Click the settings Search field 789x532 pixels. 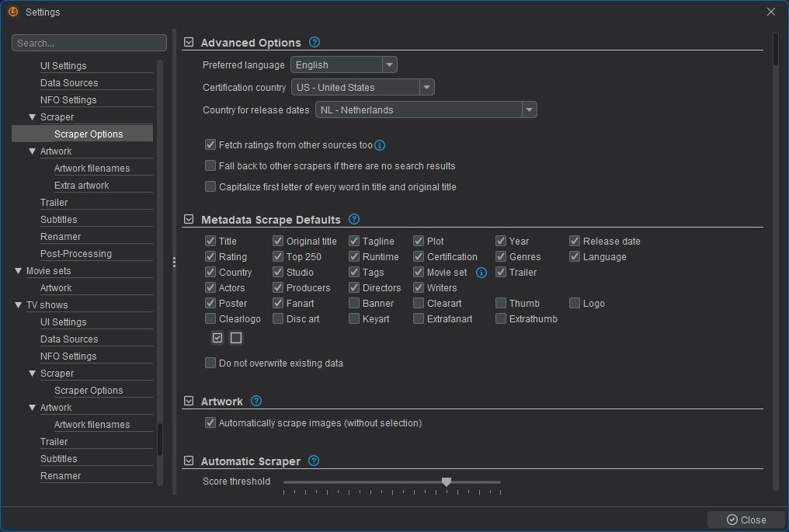click(89, 43)
